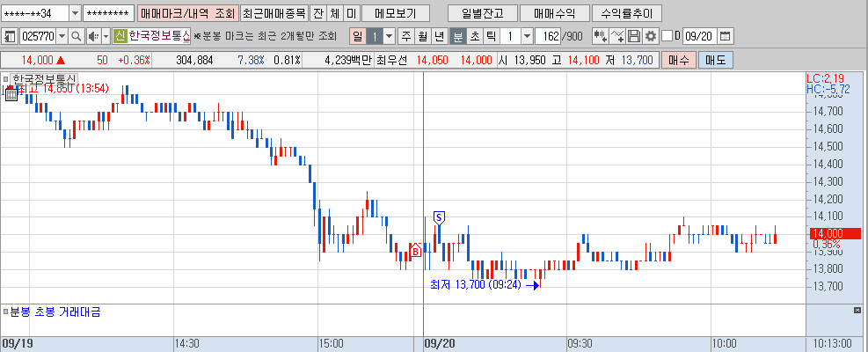Screen dimensions: 868x352
Task: Click the 최우선 ask price 14,050
Action: tap(433, 60)
